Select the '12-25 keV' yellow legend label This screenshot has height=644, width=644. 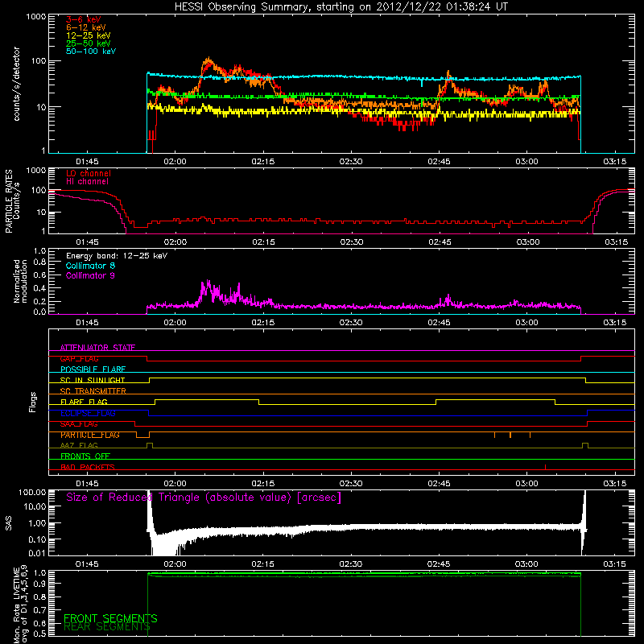tap(89, 35)
